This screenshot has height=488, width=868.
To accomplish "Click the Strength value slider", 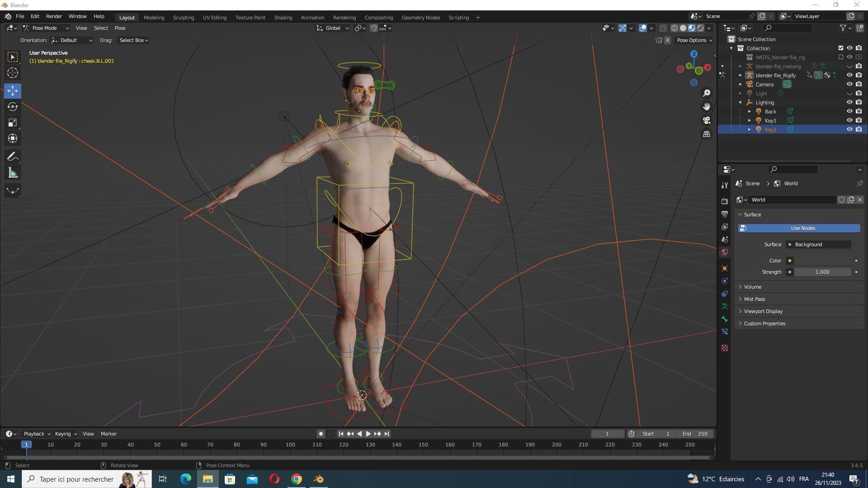I will click(822, 272).
